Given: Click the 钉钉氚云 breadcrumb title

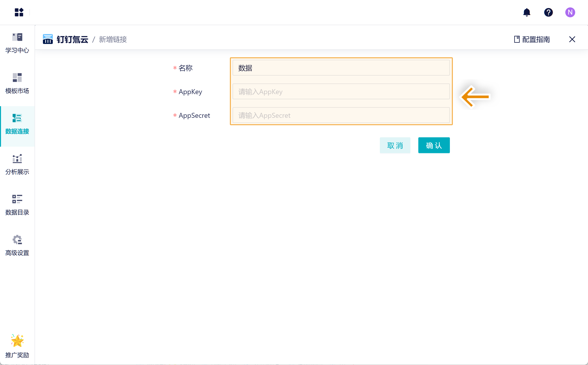Looking at the screenshot, I should click(x=73, y=39).
